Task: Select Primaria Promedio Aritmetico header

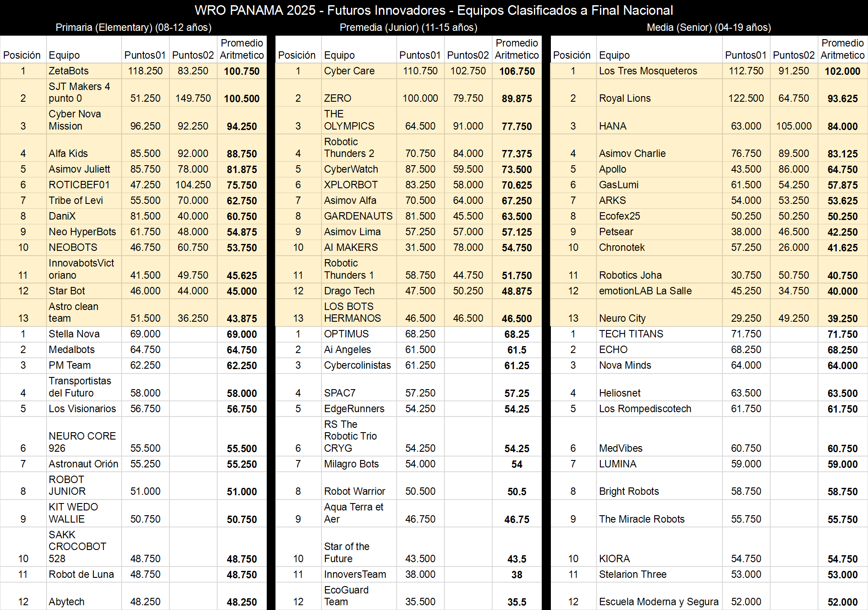Action: pyautogui.click(x=242, y=49)
